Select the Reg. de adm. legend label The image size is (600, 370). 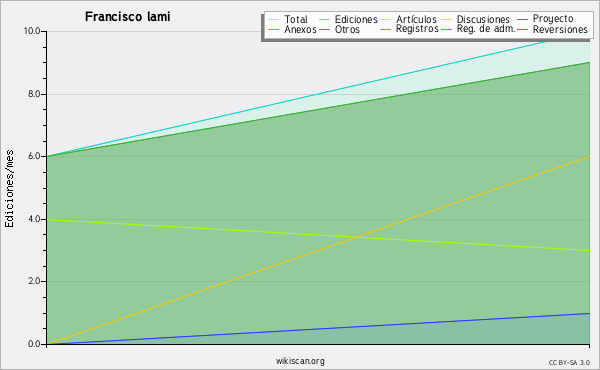click(486, 29)
